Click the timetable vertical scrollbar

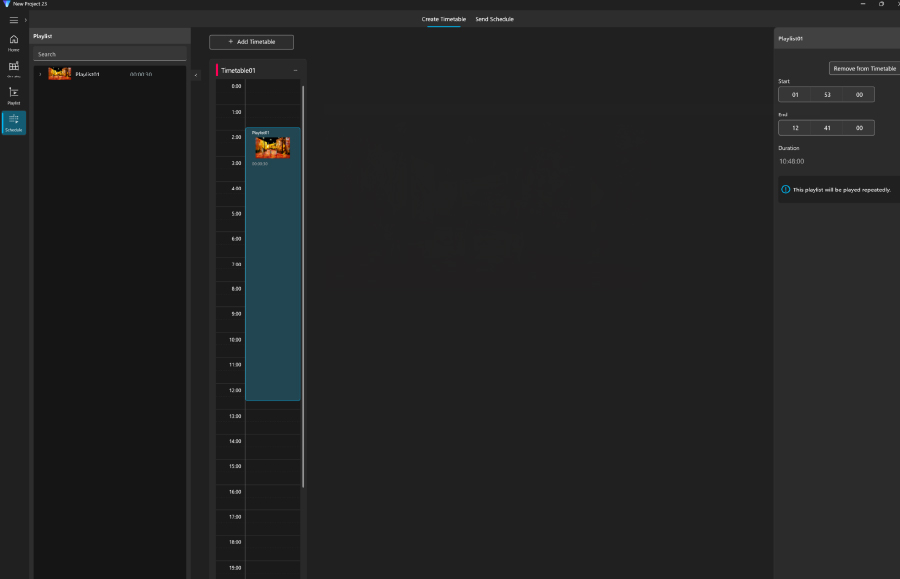click(303, 280)
